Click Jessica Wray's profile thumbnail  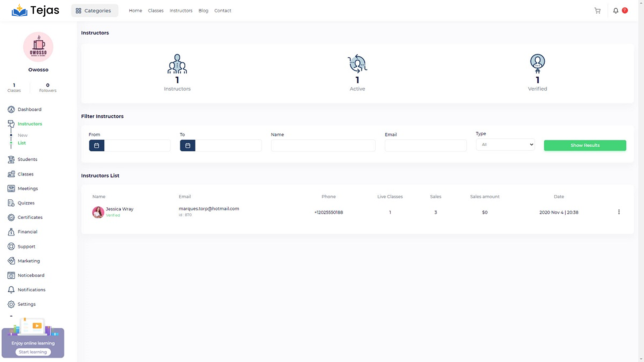98,212
